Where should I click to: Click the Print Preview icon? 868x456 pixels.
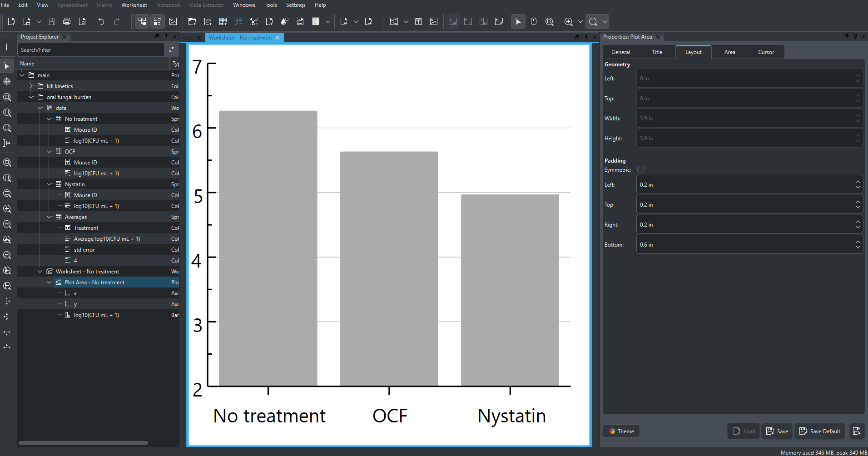click(x=82, y=21)
